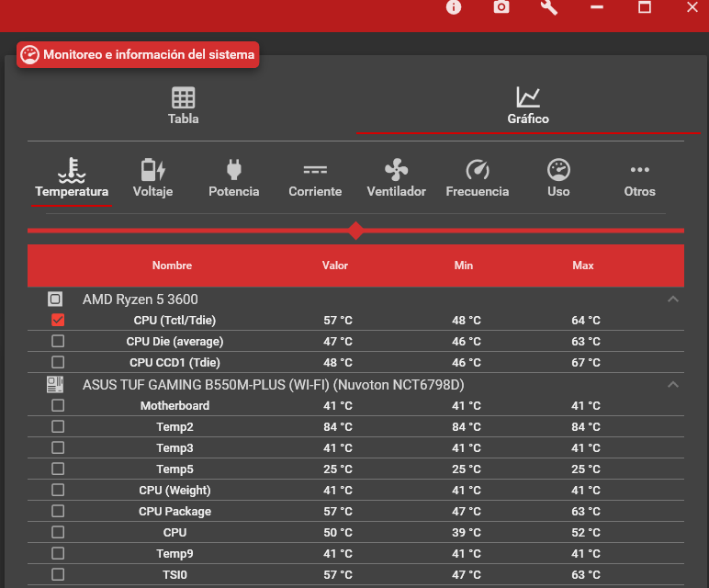
Task: Collapse the ASUS TUF GAMING B550M-PLUS group
Action: [673, 384]
